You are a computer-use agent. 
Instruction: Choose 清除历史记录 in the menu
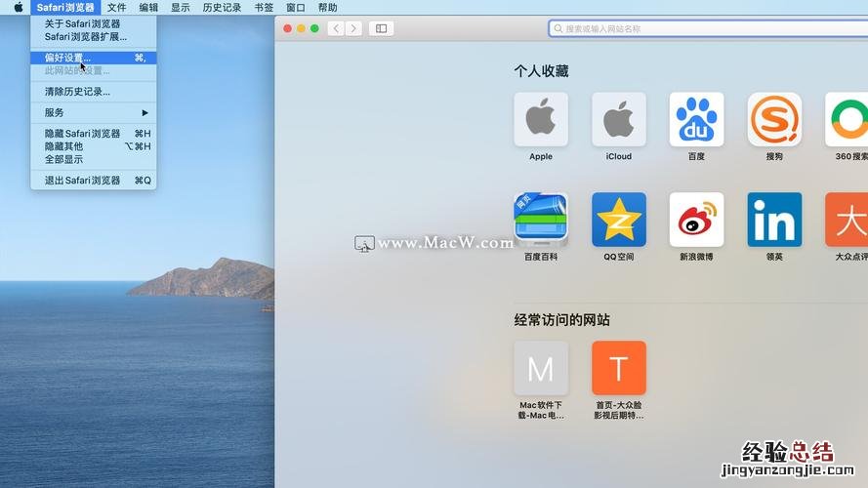94,92
